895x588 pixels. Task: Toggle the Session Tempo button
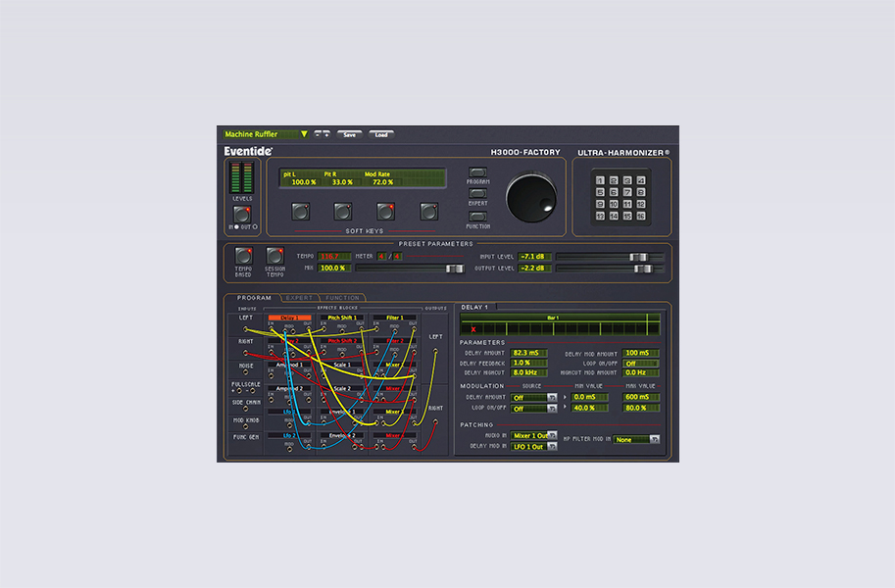[275, 255]
